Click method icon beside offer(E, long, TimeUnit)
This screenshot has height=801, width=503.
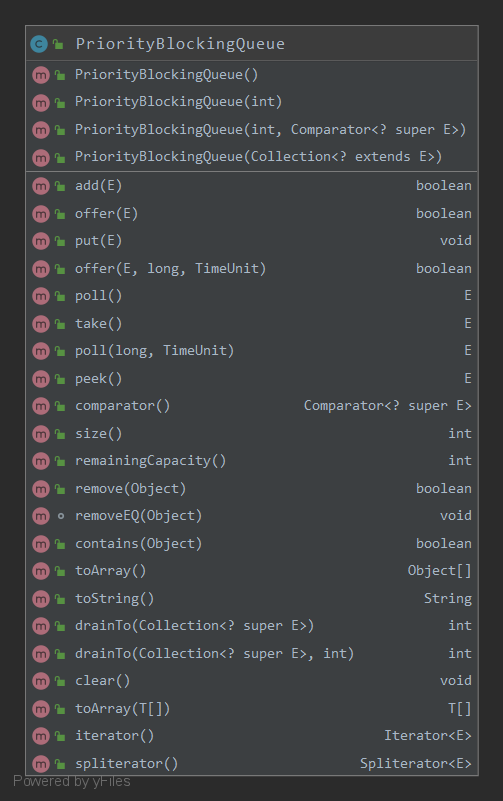click(40, 269)
